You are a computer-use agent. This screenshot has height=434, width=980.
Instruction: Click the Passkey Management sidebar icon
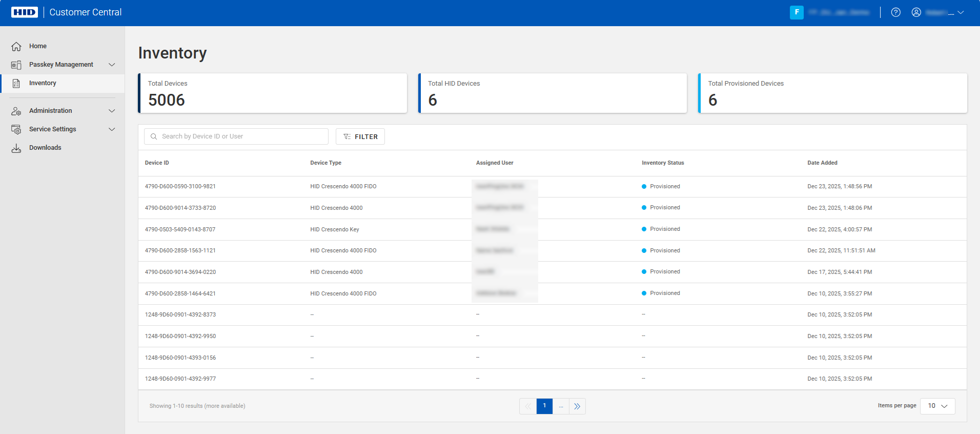click(x=16, y=65)
